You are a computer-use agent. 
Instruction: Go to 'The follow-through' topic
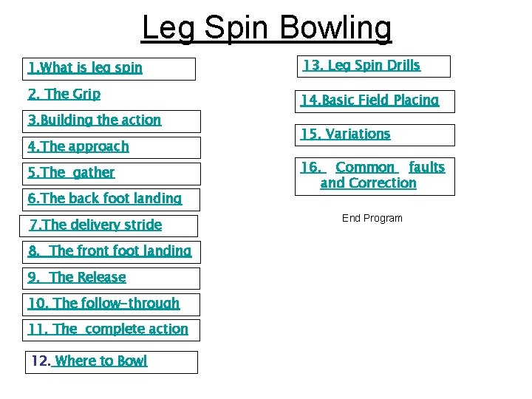[x=104, y=304]
